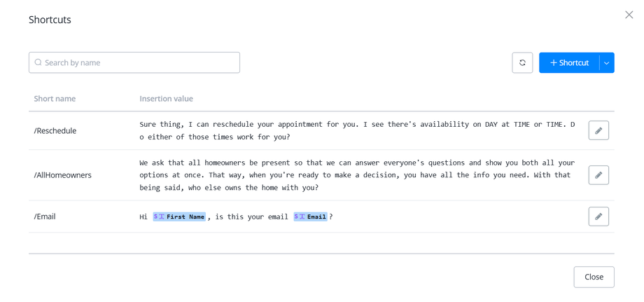Select the /AllHomeowners short name
644x302 pixels.
pos(63,175)
